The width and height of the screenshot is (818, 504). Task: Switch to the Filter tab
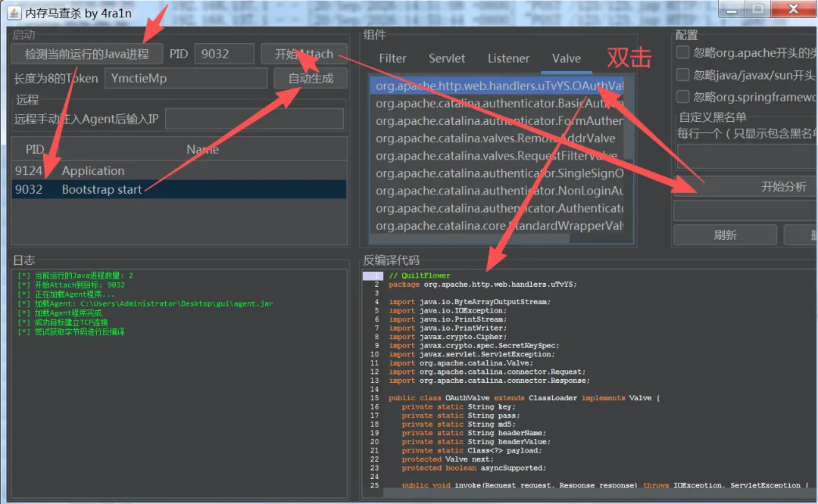pyautogui.click(x=392, y=58)
